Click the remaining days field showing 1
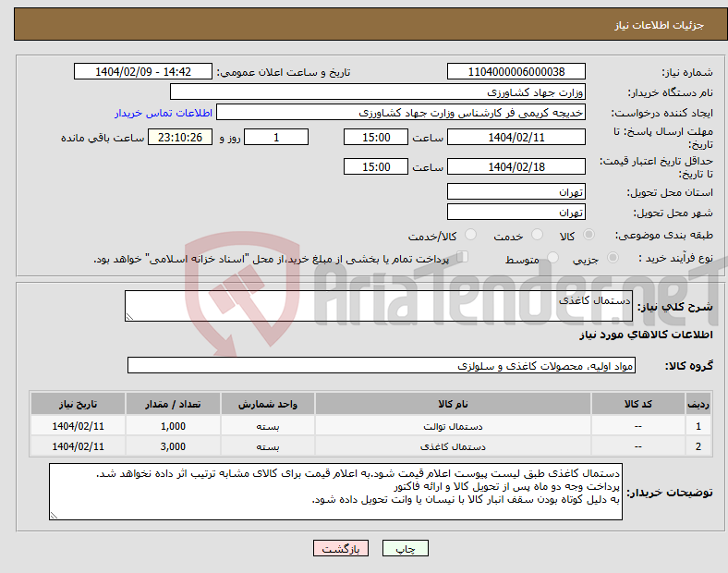The width and height of the screenshot is (728, 573). 276,138
